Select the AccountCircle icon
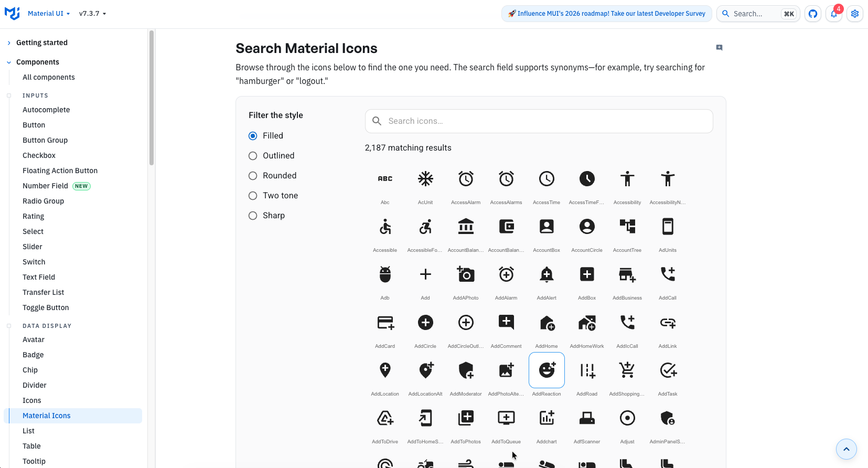868x468 pixels. click(x=587, y=227)
